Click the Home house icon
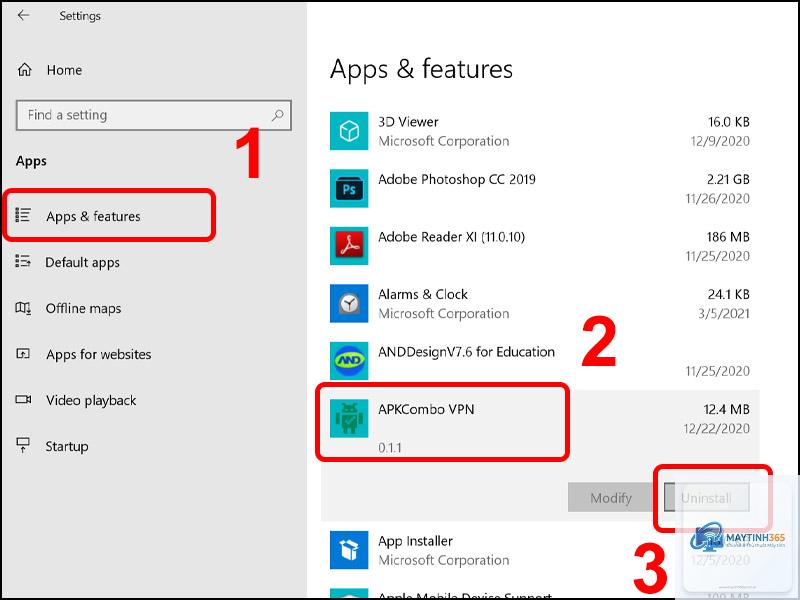This screenshot has height=600, width=800. pyautogui.click(x=24, y=69)
